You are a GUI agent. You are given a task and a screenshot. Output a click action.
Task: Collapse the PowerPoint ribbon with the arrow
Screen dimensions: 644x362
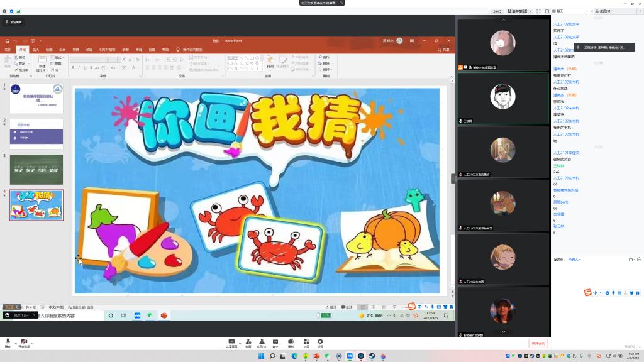(x=452, y=76)
